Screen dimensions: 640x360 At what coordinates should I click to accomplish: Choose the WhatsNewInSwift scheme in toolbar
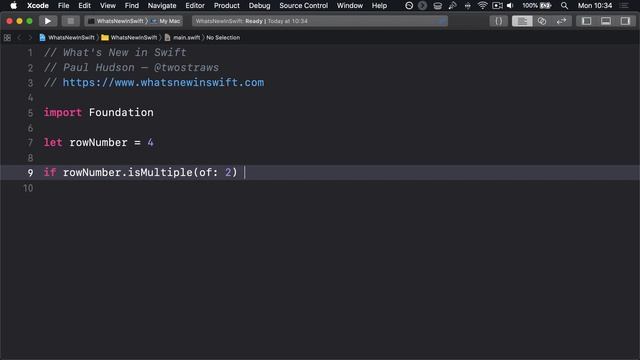pyautogui.click(x=116, y=21)
